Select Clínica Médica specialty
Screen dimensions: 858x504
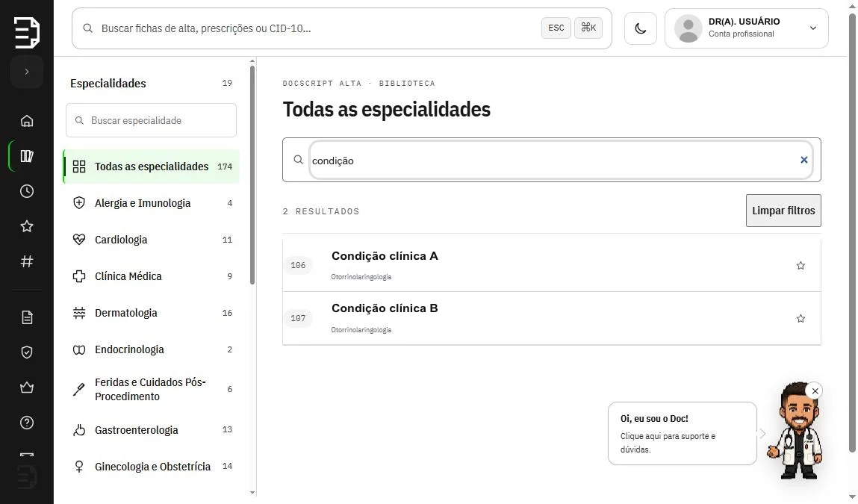coord(152,276)
